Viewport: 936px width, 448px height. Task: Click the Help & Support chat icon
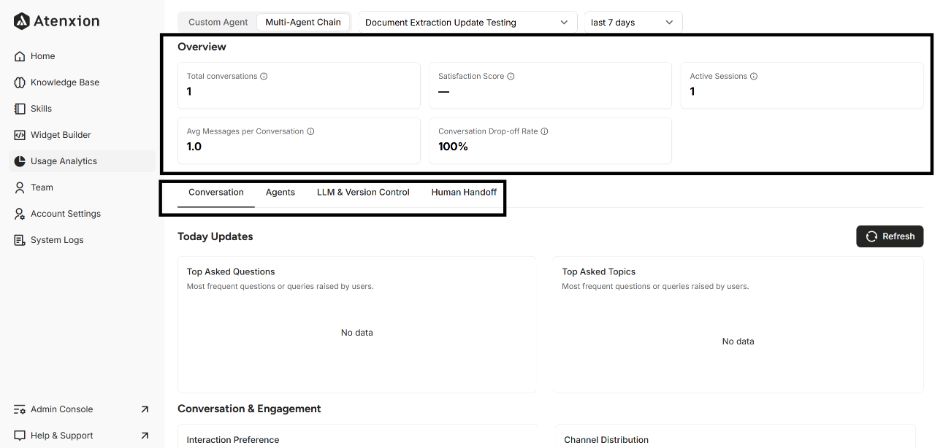pyautogui.click(x=19, y=436)
